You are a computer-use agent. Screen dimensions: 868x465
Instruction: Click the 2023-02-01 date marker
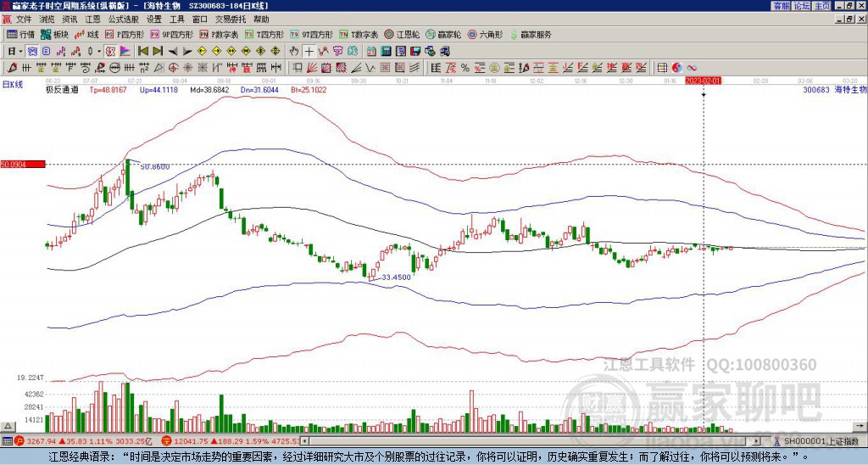click(x=703, y=80)
